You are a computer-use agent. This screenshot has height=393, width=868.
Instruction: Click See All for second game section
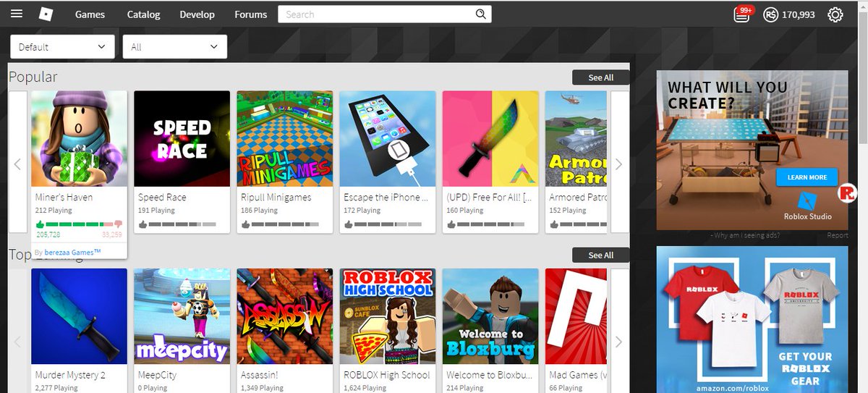pyautogui.click(x=600, y=255)
